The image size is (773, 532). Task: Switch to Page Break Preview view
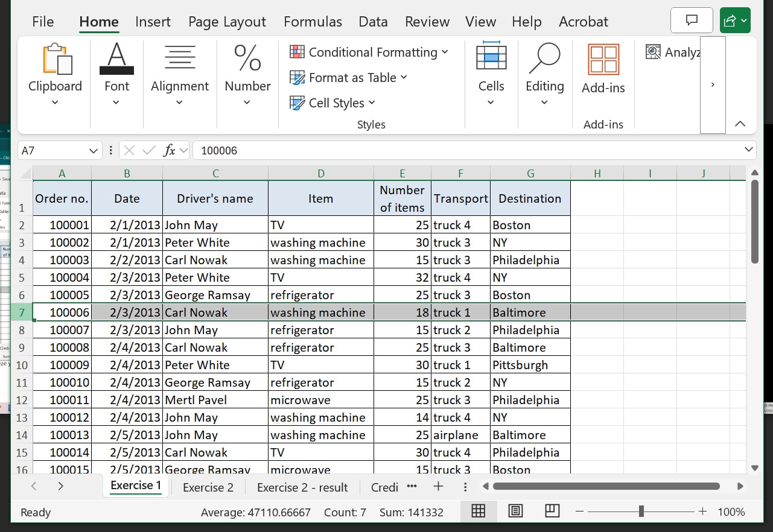[552, 511]
